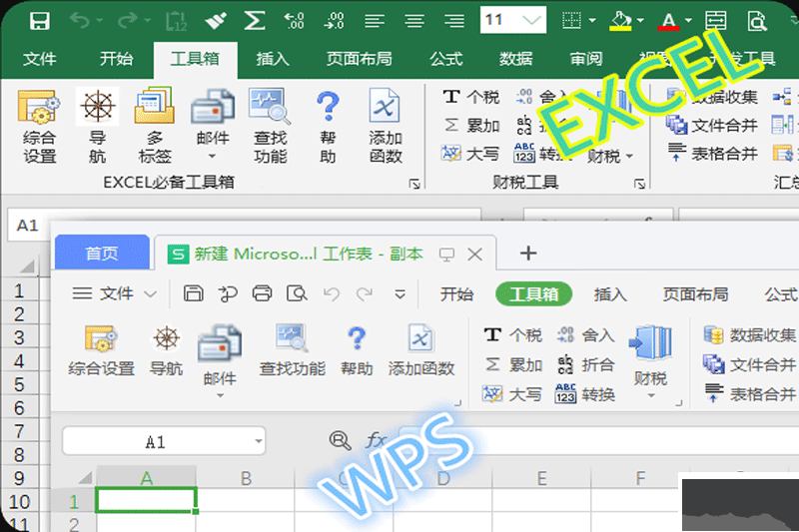Apply red font color in Excel toolbar

pos(668,21)
